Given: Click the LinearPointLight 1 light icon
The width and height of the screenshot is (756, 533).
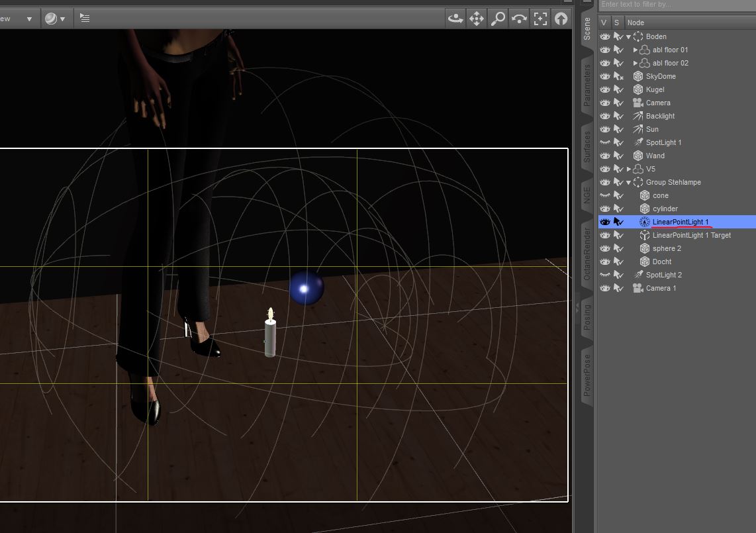Looking at the screenshot, I should [x=645, y=222].
